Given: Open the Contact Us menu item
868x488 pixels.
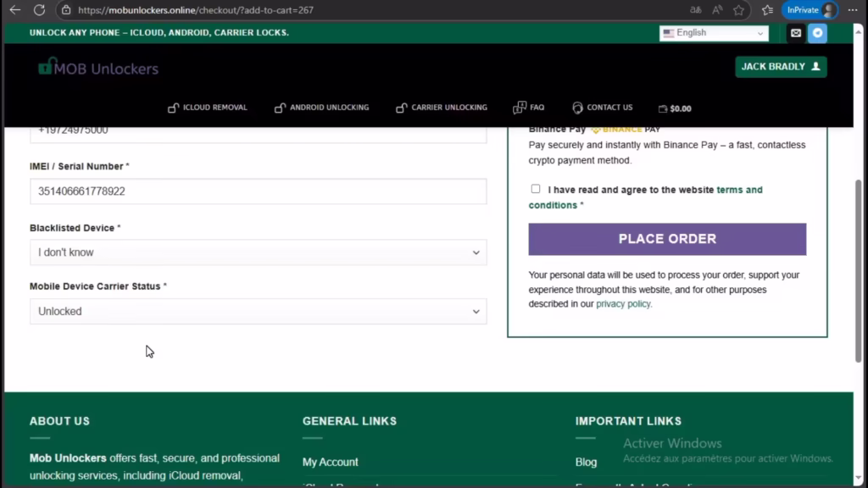Looking at the screenshot, I should 603,108.
